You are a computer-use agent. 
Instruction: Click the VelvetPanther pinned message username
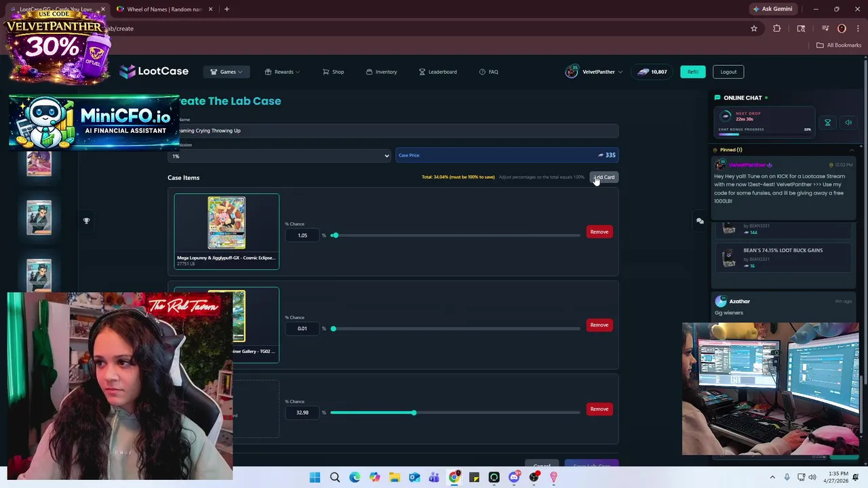(x=747, y=165)
